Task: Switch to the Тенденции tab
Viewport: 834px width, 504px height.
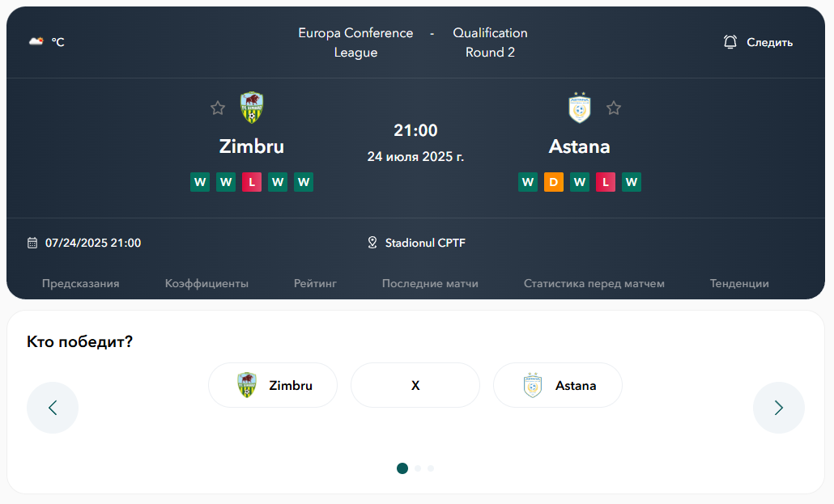Action: 738,283
